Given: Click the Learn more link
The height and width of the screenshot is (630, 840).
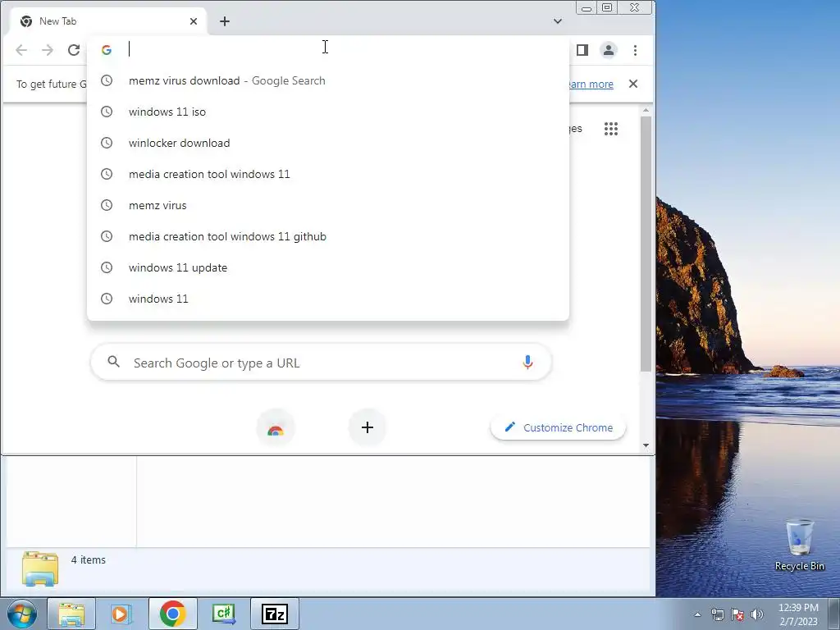Looking at the screenshot, I should point(589,84).
